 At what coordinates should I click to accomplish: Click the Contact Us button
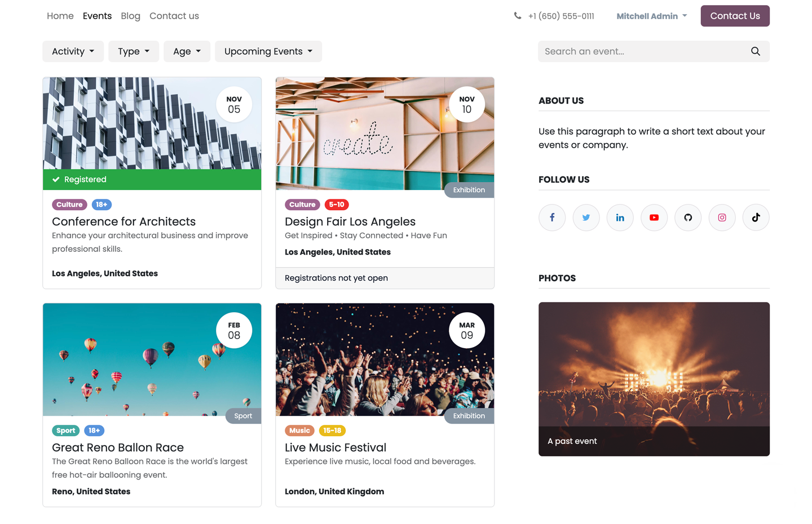[x=735, y=16]
